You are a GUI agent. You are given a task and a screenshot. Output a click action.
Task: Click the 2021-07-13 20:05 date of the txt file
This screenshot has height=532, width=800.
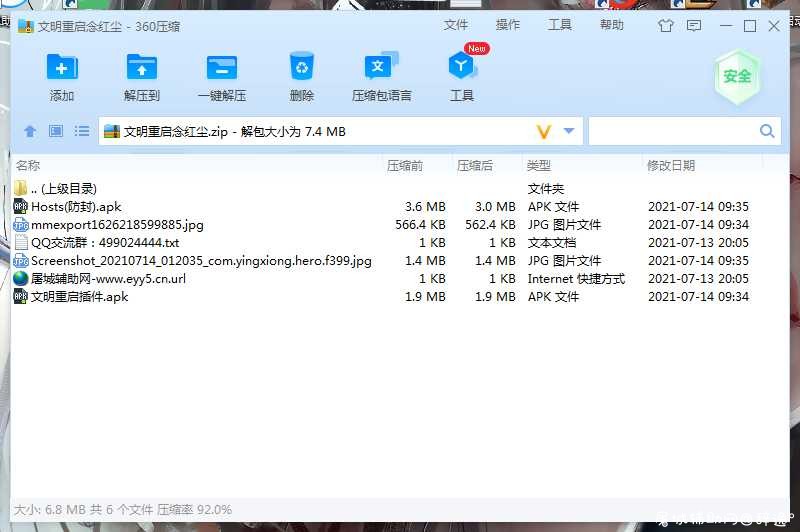tap(698, 243)
